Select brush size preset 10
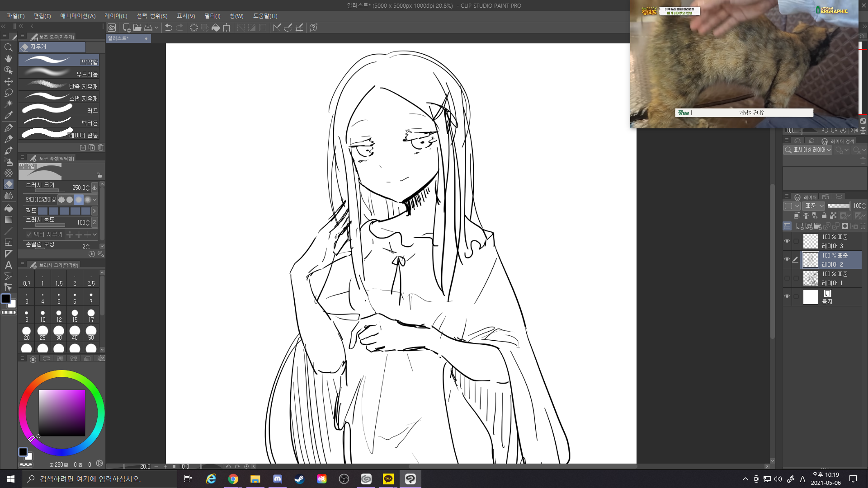Screen dimensions: 868x488 (x=42, y=315)
